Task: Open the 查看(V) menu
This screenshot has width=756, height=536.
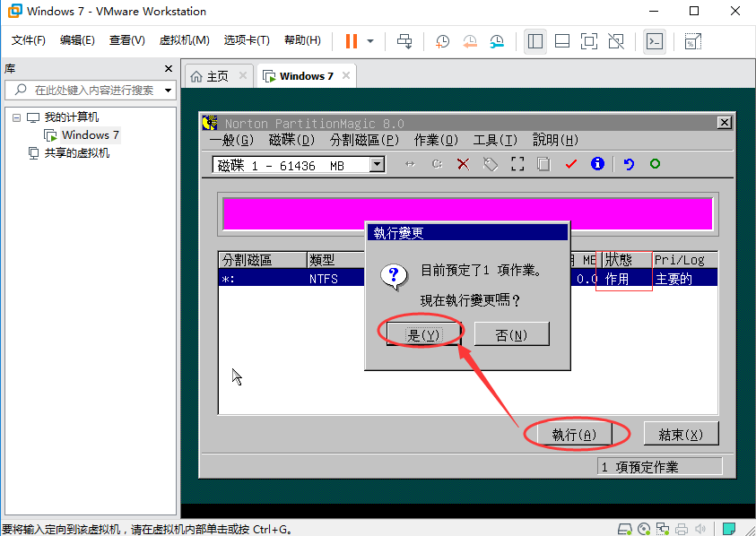Action: pyautogui.click(x=126, y=40)
